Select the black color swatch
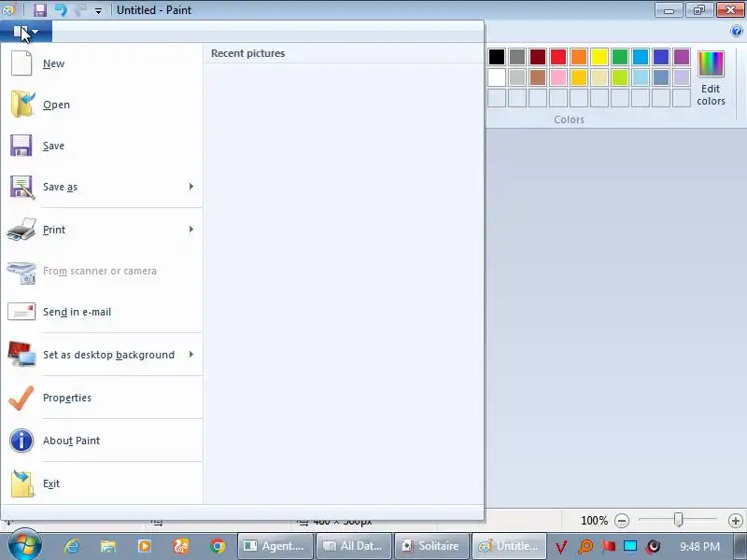 [497, 57]
